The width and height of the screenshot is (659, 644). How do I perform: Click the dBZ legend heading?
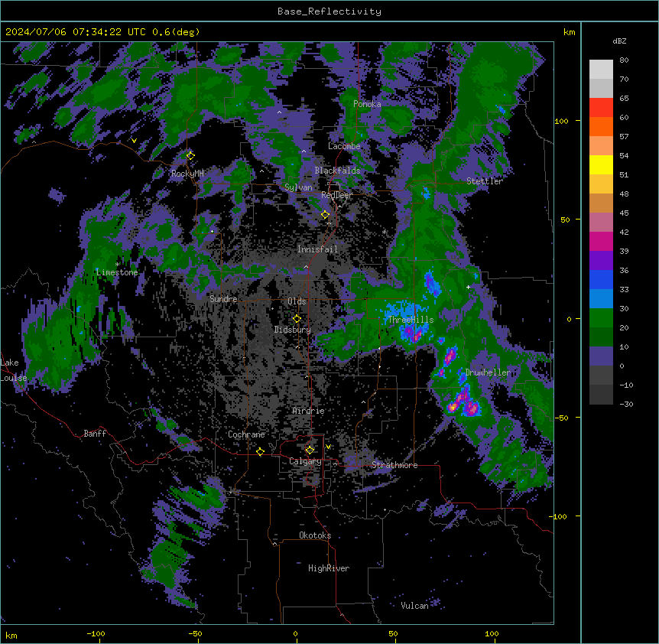[x=619, y=41]
